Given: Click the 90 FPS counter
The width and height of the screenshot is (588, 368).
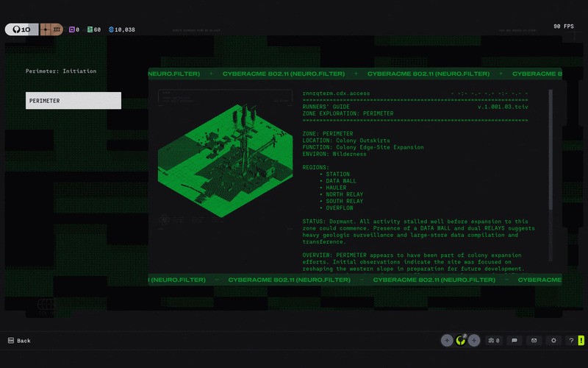Looking at the screenshot, I should 564,26.
